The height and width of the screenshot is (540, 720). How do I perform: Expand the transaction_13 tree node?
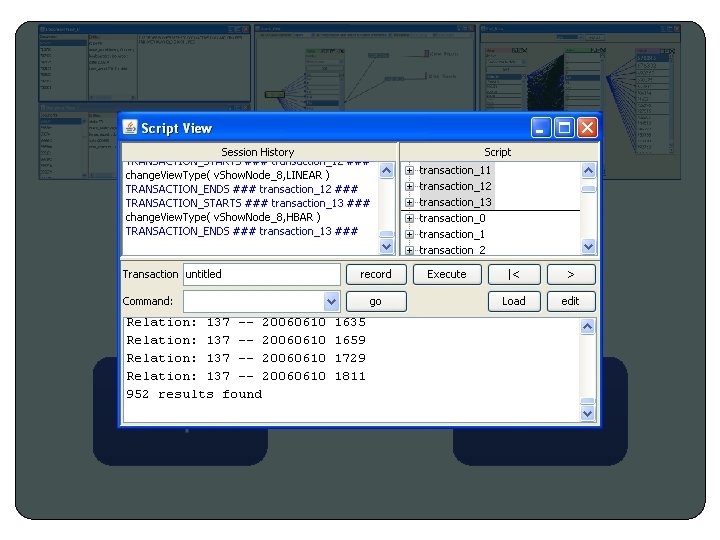pos(409,202)
